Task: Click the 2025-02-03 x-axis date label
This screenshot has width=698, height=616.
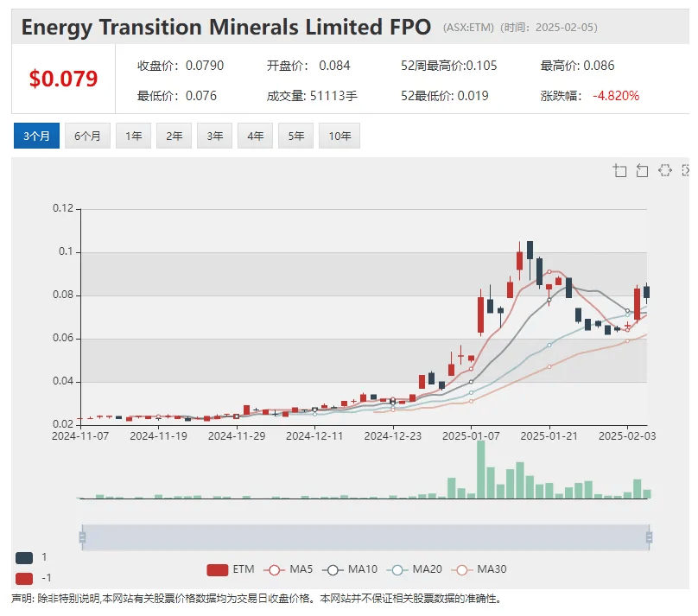Action: [x=627, y=436]
